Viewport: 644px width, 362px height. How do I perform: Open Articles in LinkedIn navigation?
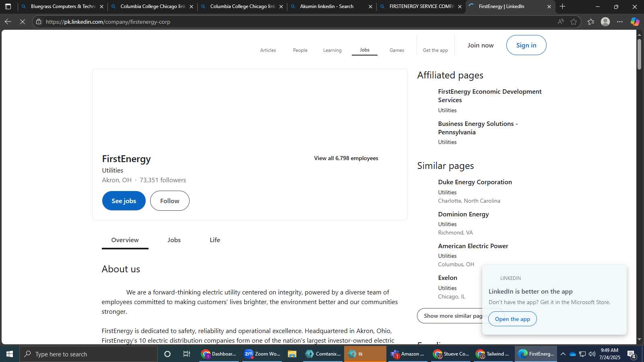coord(268,50)
